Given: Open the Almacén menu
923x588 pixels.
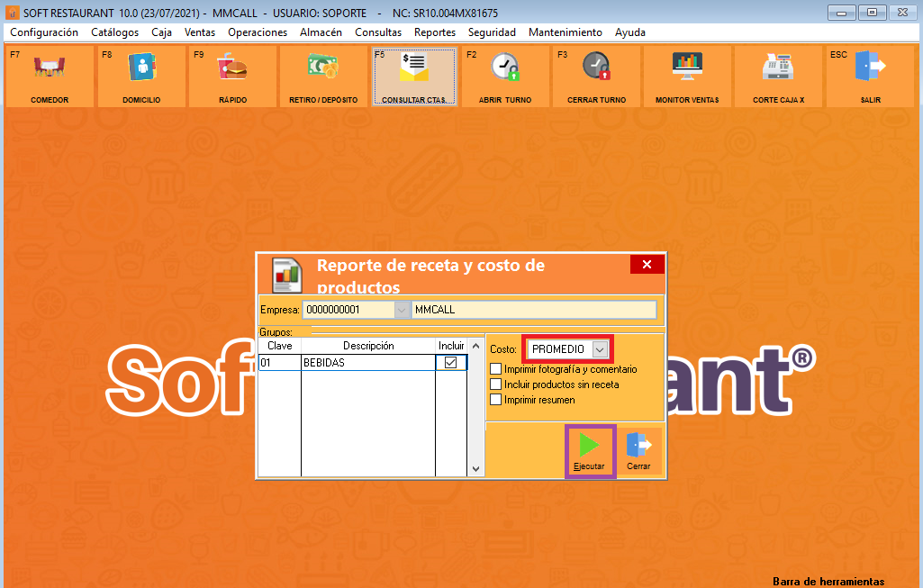Looking at the screenshot, I should pyautogui.click(x=321, y=32).
